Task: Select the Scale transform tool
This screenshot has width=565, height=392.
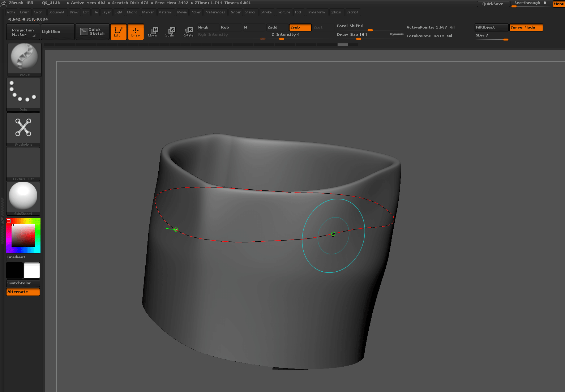Action: pyautogui.click(x=170, y=32)
